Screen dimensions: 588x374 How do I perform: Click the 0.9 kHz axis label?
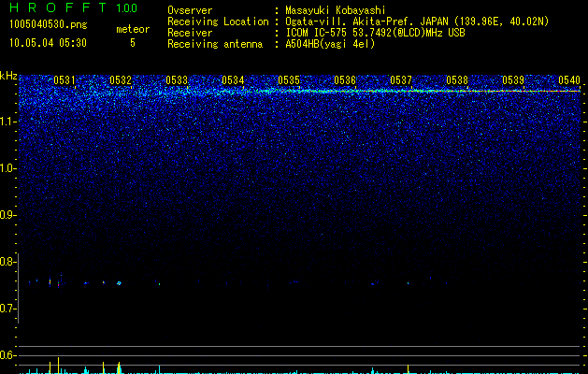(7, 215)
